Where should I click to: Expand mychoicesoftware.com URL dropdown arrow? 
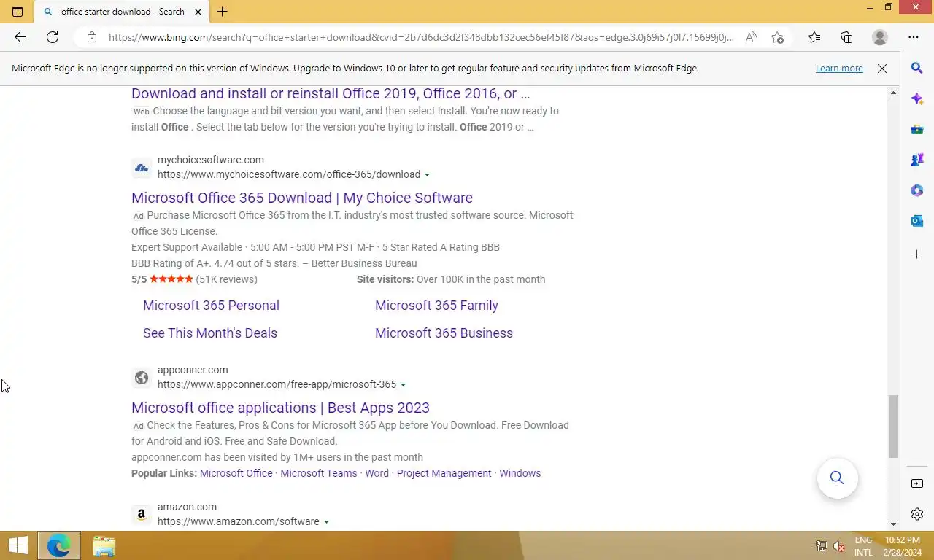(427, 175)
